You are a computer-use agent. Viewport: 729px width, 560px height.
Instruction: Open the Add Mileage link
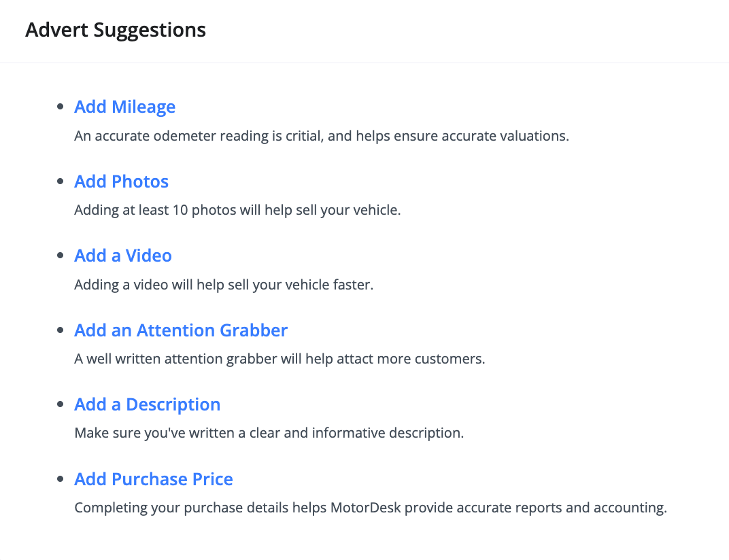click(x=124, y=107)
